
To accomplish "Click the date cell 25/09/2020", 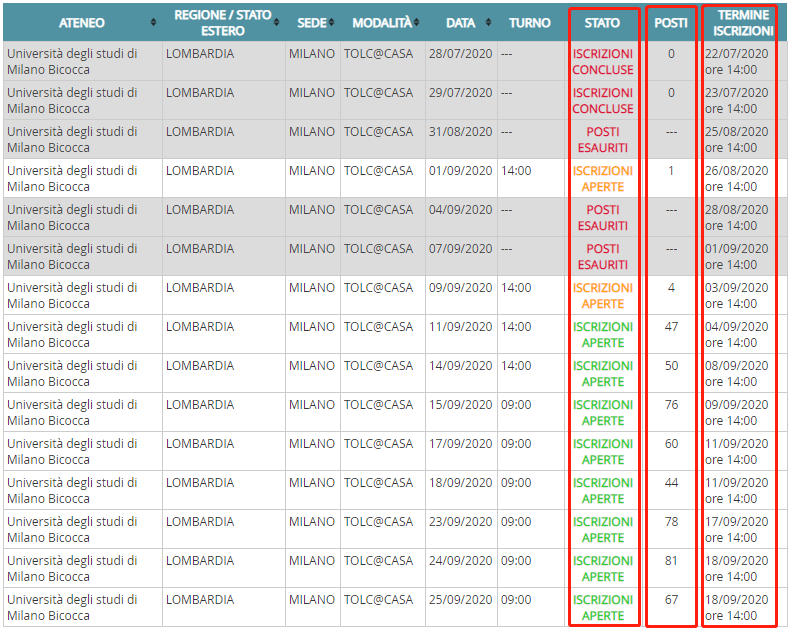I will pyautogui.click(x=460, y=600).
